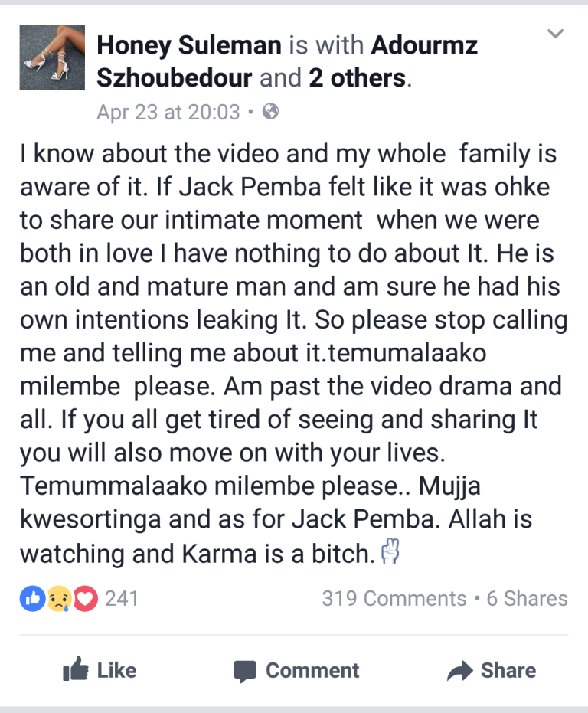Open the Apr 23 at 20:03 timestamp
Image resolution: width=588 pixels, height=713 pixels.
(x=168, y=112)
